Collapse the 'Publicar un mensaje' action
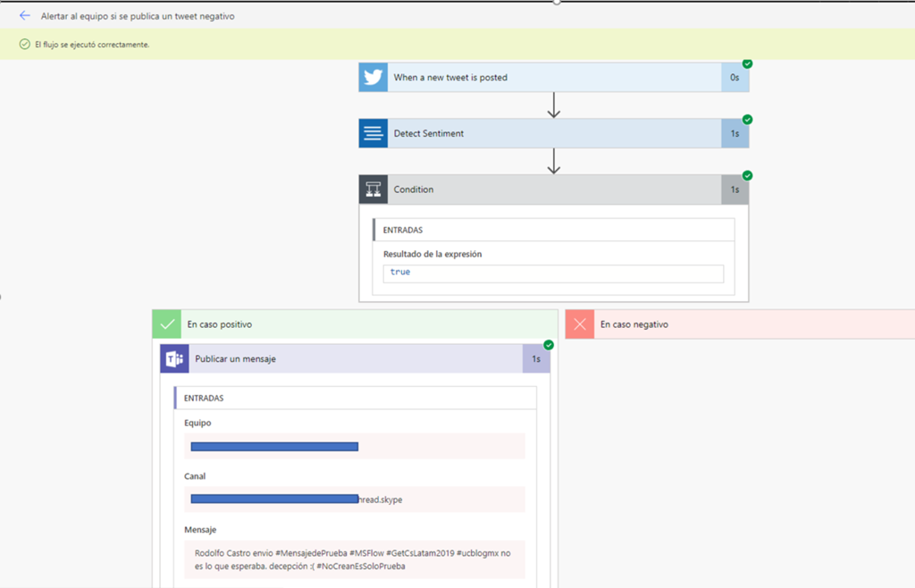This screenshot has width=915, height=588. coord(357,358)
